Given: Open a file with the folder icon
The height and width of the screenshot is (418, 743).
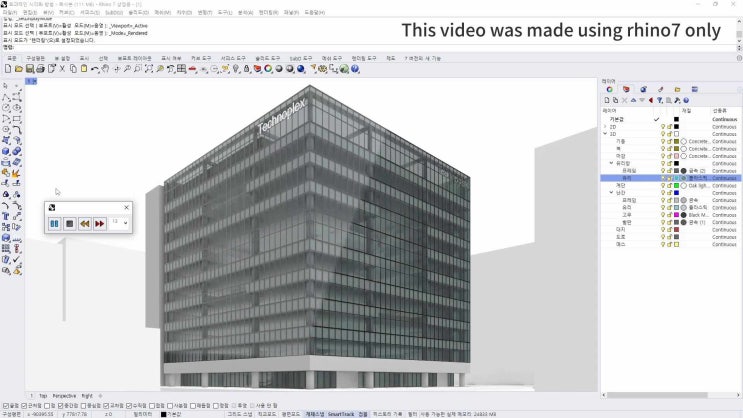Looking at the screenshot, I should point(18,69).
